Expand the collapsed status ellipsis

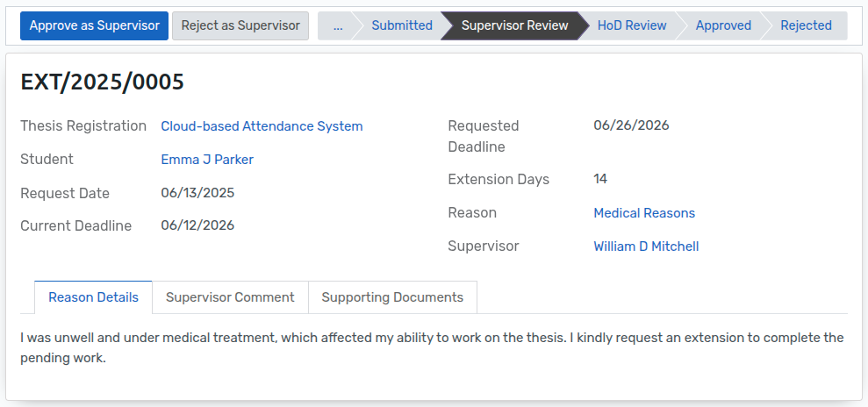click(338, 25)
